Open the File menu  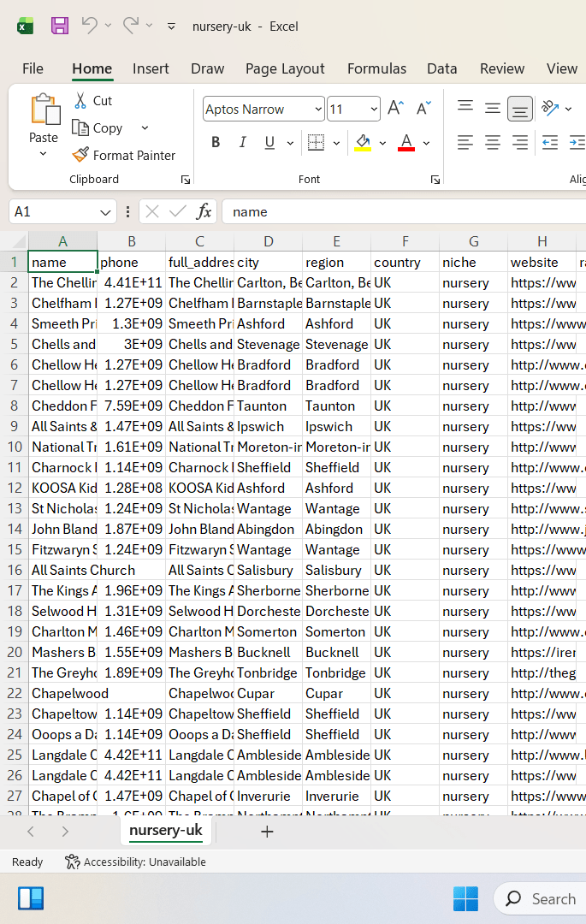[x=33, y=68]
